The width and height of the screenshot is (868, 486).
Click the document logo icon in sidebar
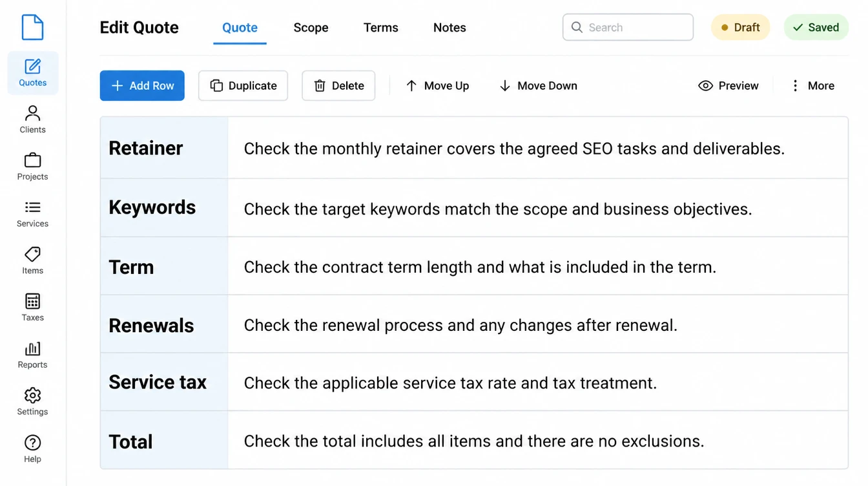click(x=32, y=27)
